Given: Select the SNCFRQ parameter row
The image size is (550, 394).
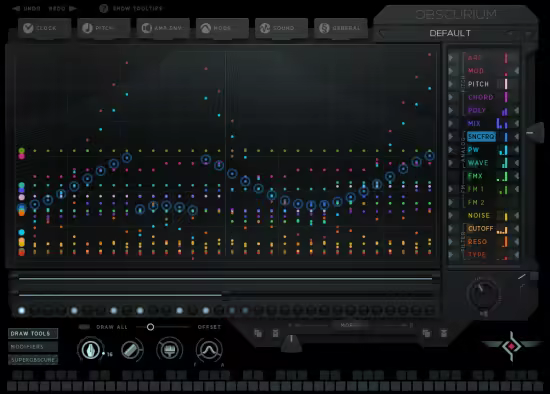Looking at the screenshot, I should coord(481,136).
